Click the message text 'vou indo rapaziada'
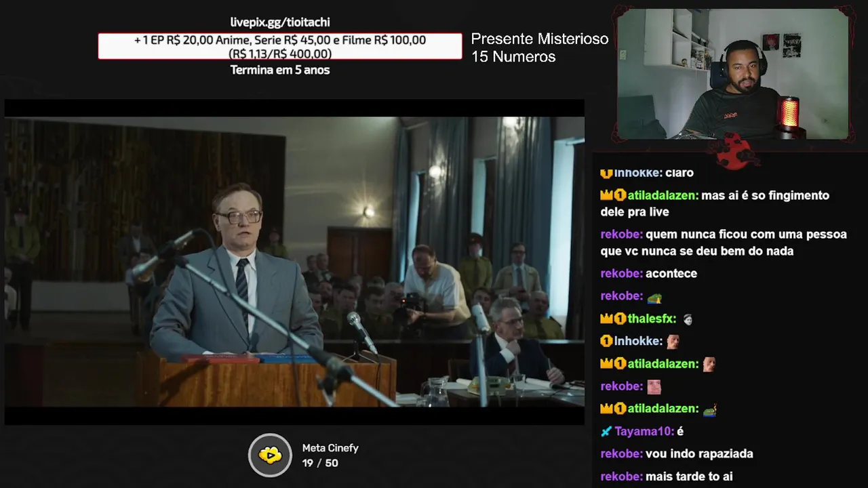Screen dimensions: 868x488 click(699, 454)
